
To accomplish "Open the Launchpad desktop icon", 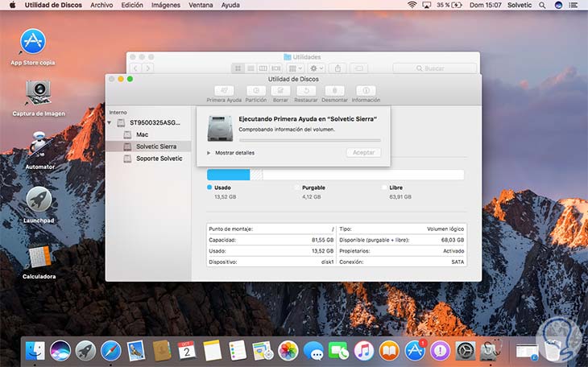I will tap(39, 200).
